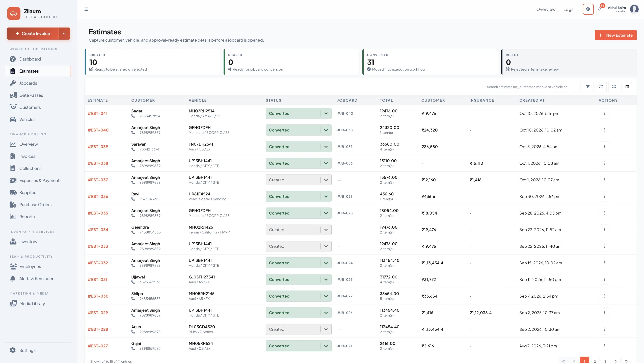This screenshot has width=644, height=363.
Task: Select the Converted summary card
Action: (430, 62)
